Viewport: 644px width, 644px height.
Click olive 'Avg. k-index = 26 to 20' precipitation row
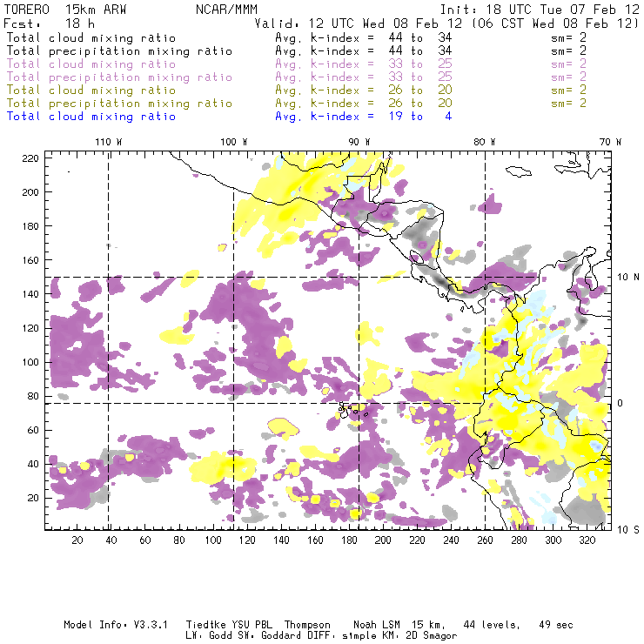pyautogui.click(x=364, y=103)
